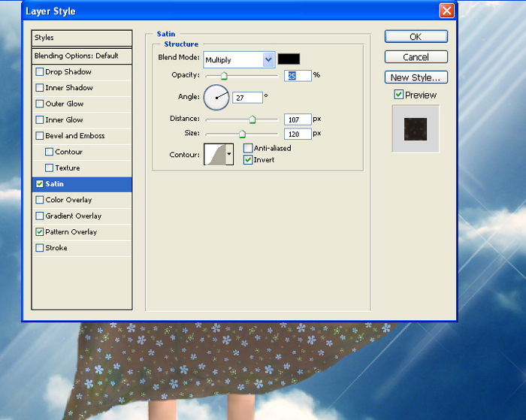Click the Opacity slider handle
The width and height of the screenshot is (526, 420).
tap(224, 77)
